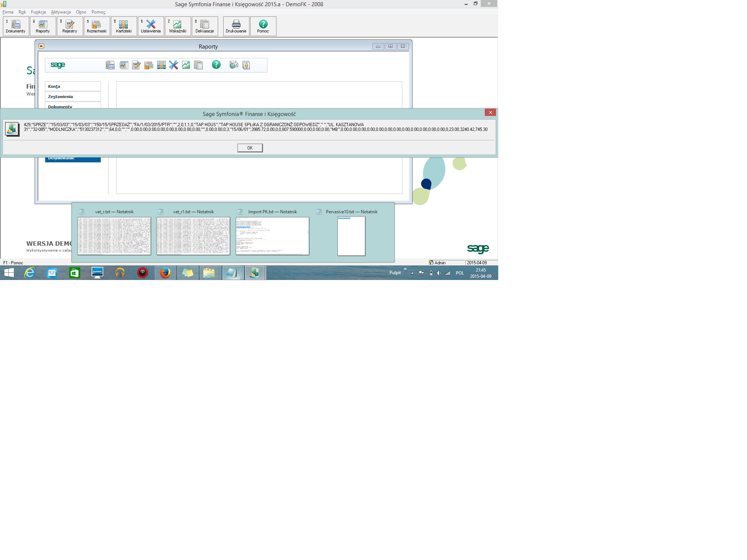
Task: Open the Raporty window system menu icon
Action: [x=41, y=46]
